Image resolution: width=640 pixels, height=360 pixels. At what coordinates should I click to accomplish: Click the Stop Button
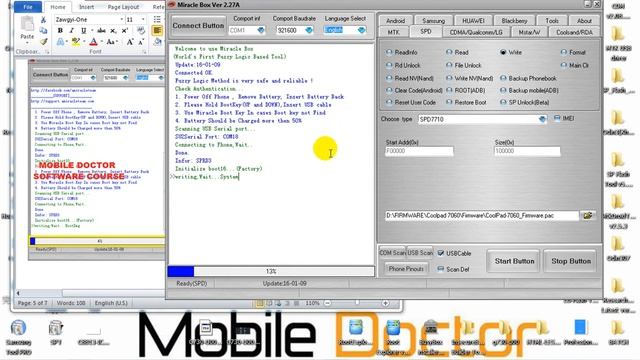click(x=571, y=261)
